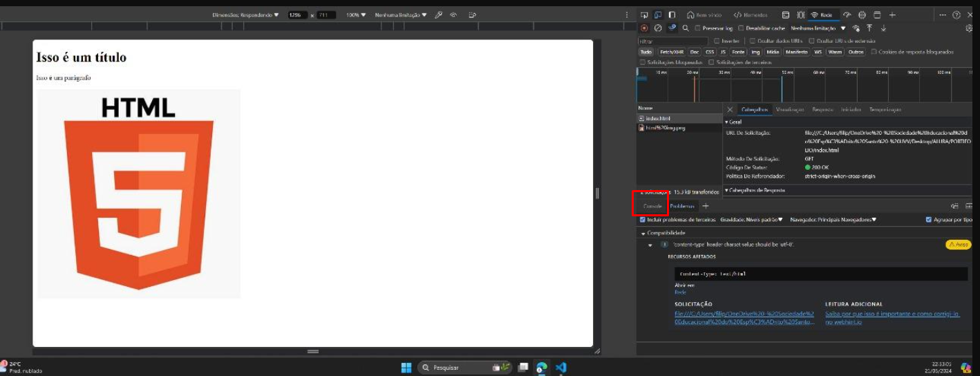Image resolution: width=980 pixels, height=376 pixels.
Task: Enable Preservar log checkbox
Action: click(698, 28)
